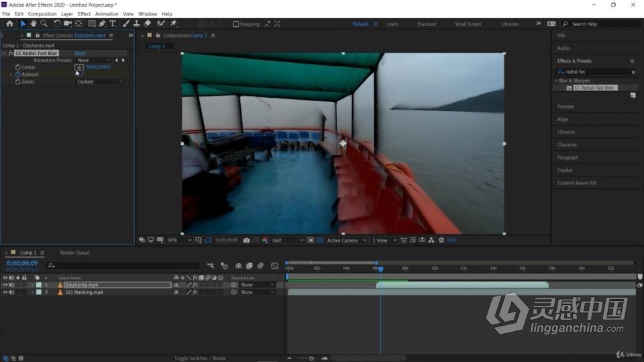Show channel and color management icon

point(265,240)
